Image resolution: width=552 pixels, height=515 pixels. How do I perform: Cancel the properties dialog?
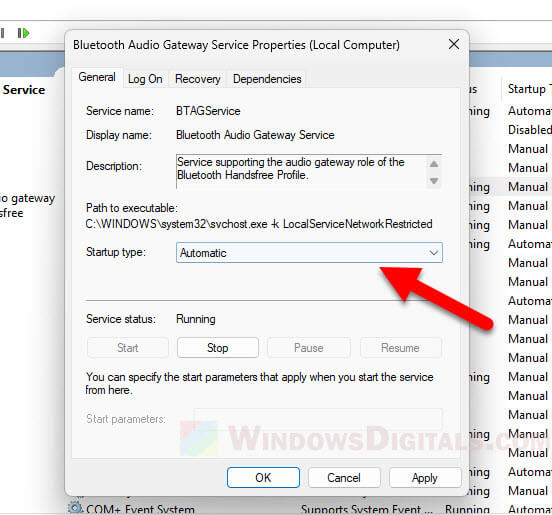pyautogui.click(x=344, y=478)
